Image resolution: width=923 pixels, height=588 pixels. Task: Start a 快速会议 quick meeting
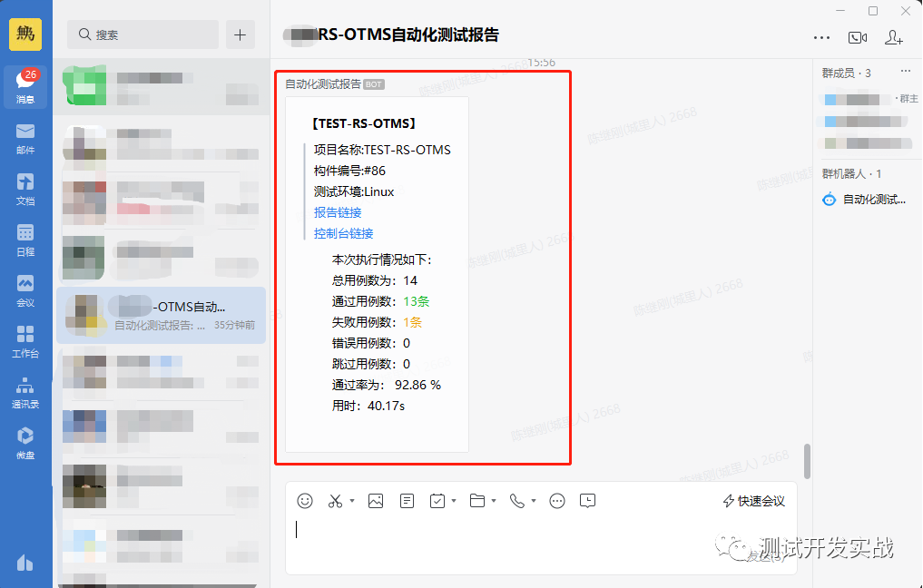[754, 501]
